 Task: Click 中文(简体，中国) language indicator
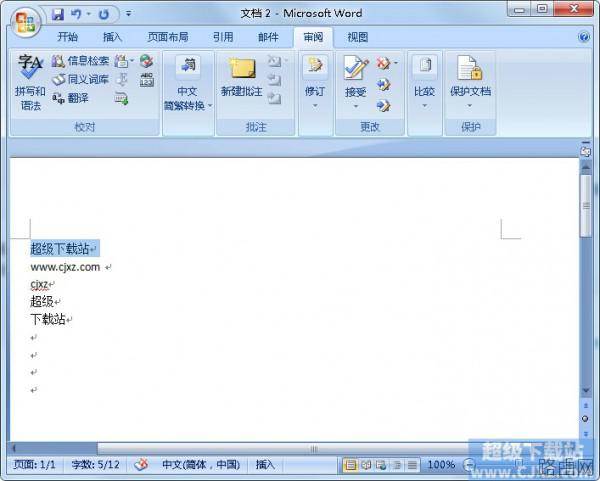[x=201, y=465]
